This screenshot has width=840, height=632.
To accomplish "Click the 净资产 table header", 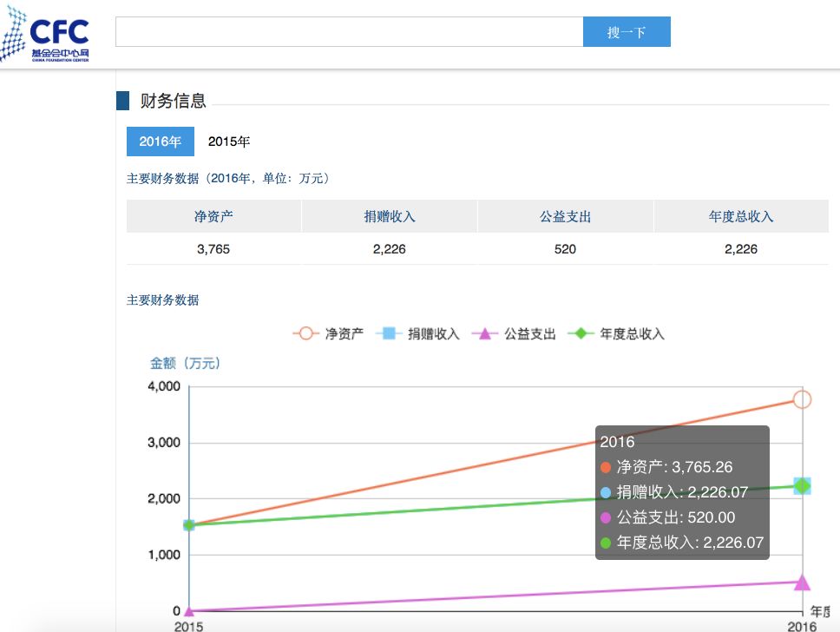I will [x=213, y=216].
